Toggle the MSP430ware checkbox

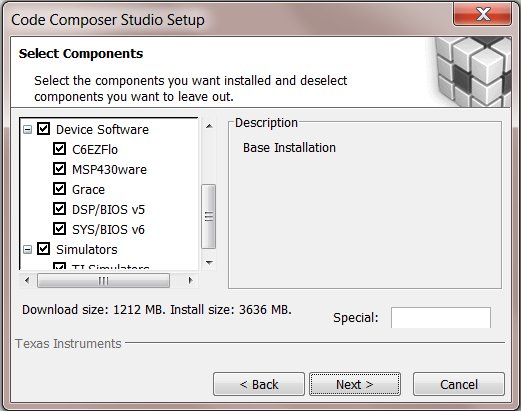point(59,169)
